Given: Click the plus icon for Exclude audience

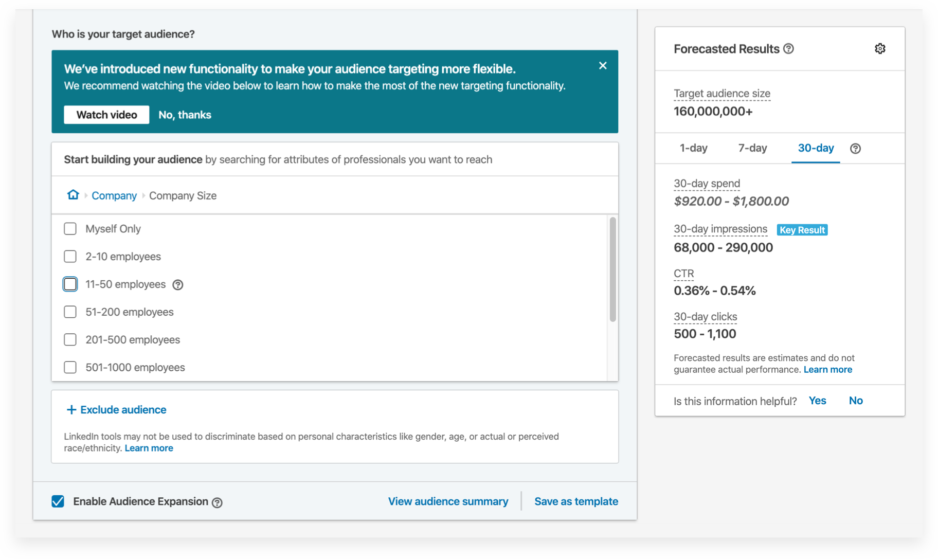Looking at the screenshot, I should (x=71, y=410).
